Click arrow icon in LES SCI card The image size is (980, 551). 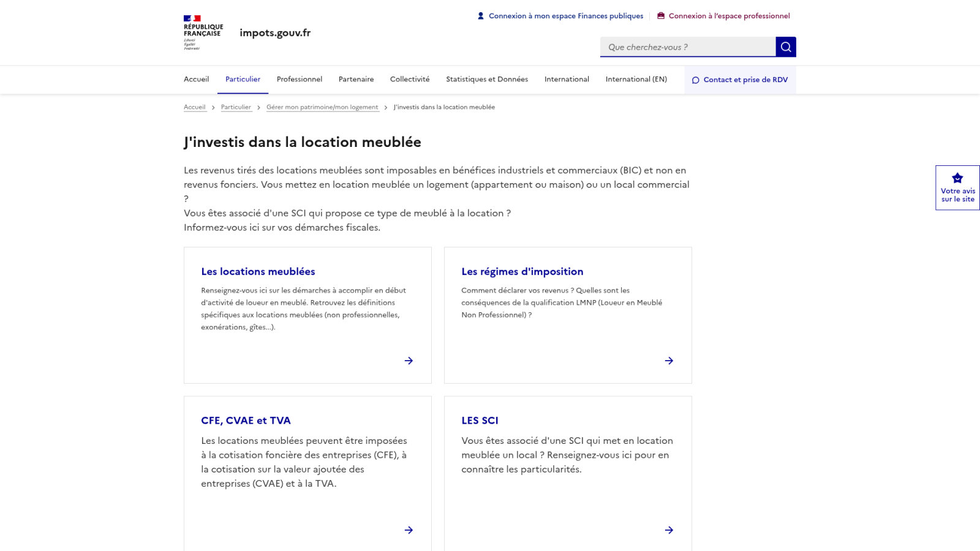pyautogui.click(x=669, y=530)
